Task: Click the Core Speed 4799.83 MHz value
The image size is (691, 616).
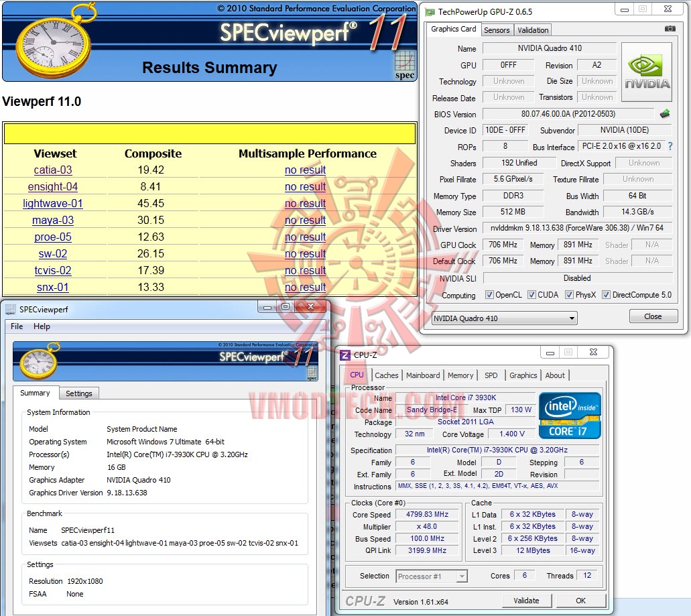Action: (x=427, y=514)
